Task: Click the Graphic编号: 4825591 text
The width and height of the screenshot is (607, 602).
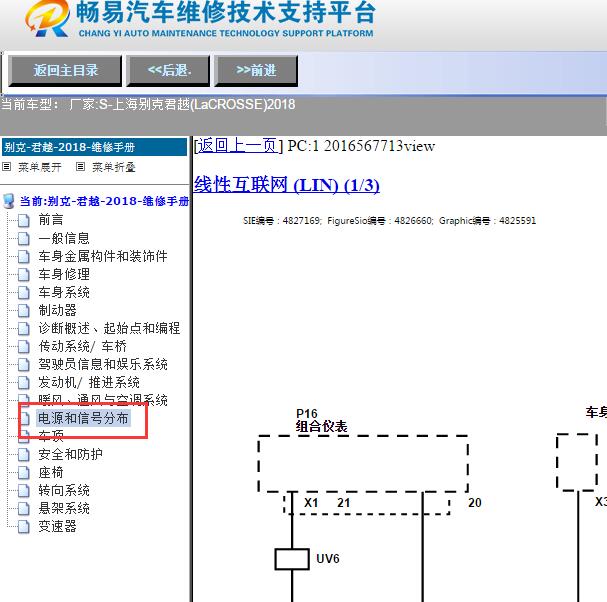Action: pos(487,221)
